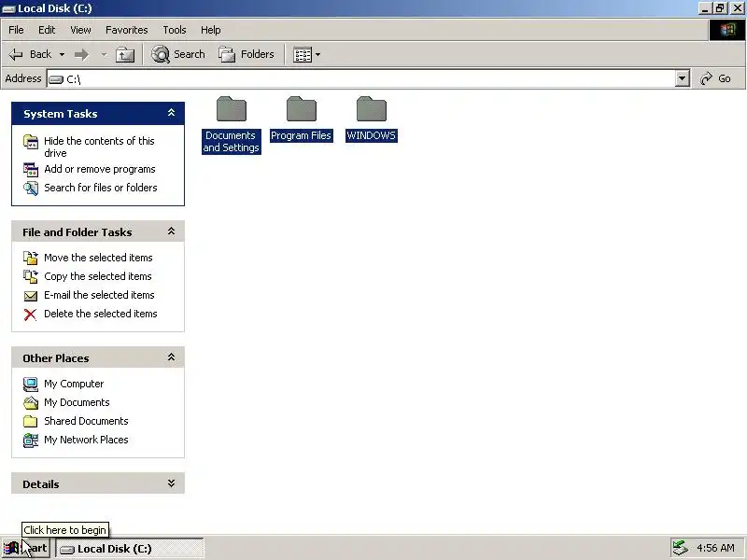Click the magnifier icon beside Search for files

click(31, 189)
